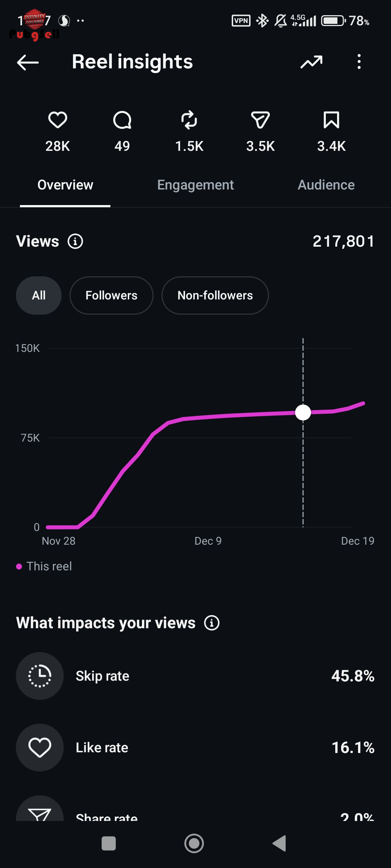Filter views by Followers

(111, 295)
